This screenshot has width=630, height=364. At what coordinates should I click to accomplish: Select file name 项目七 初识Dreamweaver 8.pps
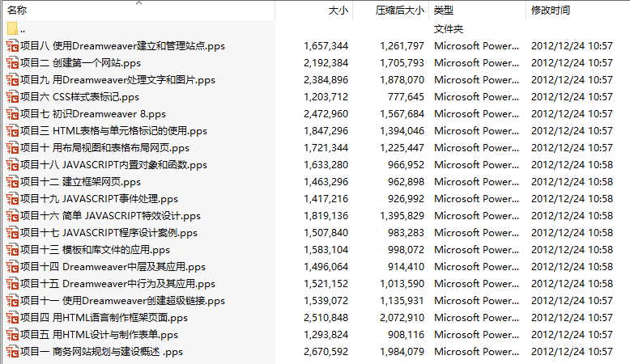pos(93,114)
